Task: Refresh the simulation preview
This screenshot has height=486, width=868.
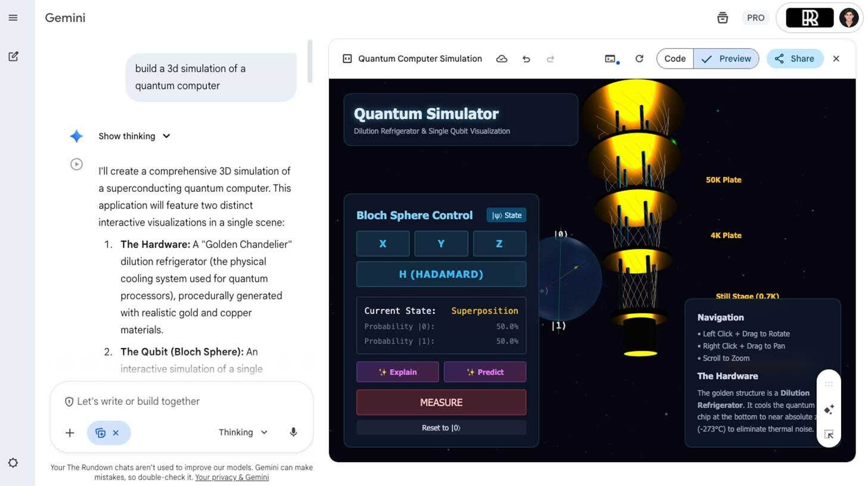Action: coord(639,58)
